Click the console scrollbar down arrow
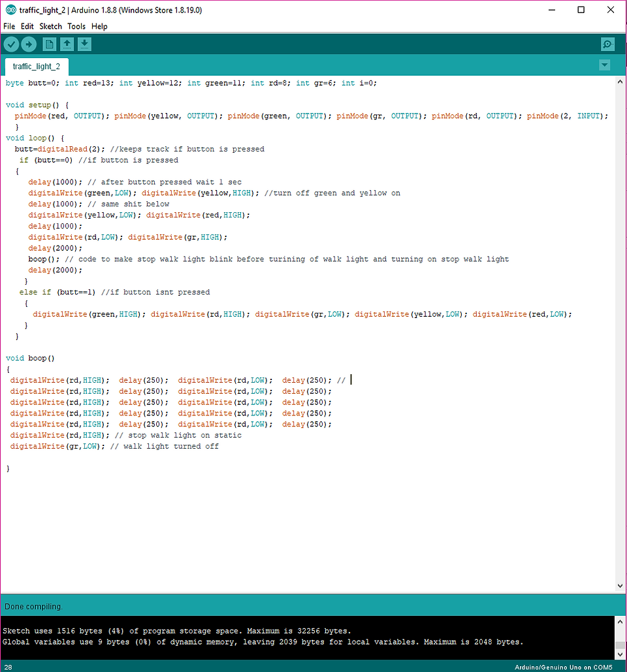 pyautogui.click(x=620, y=654)
